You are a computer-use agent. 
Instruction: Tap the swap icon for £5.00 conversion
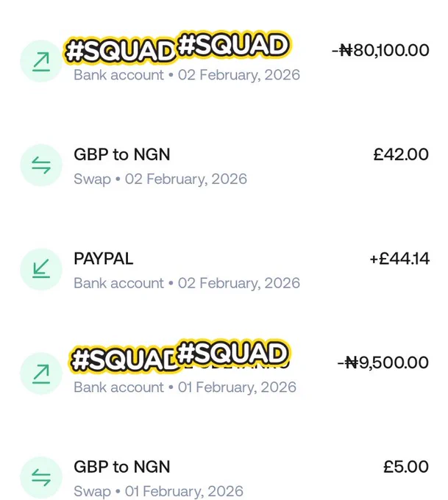(x=41, y=477)
